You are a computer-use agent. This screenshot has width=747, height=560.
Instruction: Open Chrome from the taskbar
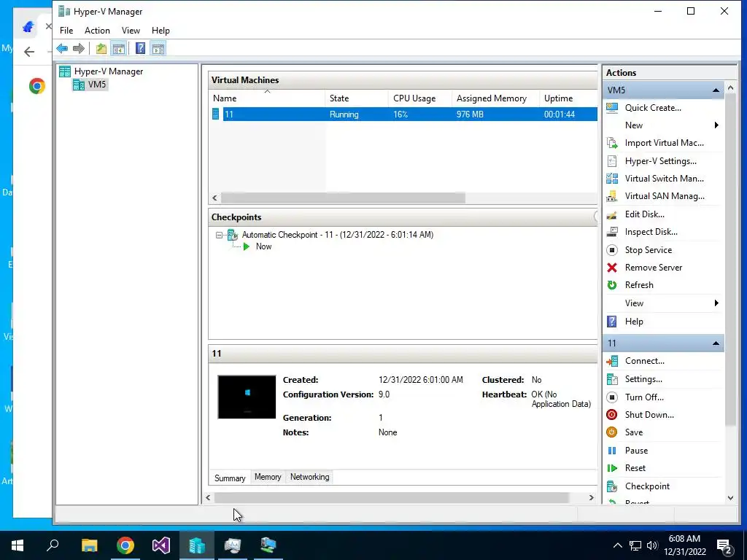(x=125, y=545)
